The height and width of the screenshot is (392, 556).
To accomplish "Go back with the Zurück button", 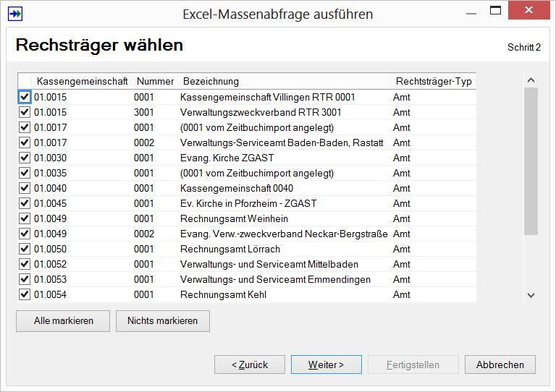I will (x=250, y=365).
